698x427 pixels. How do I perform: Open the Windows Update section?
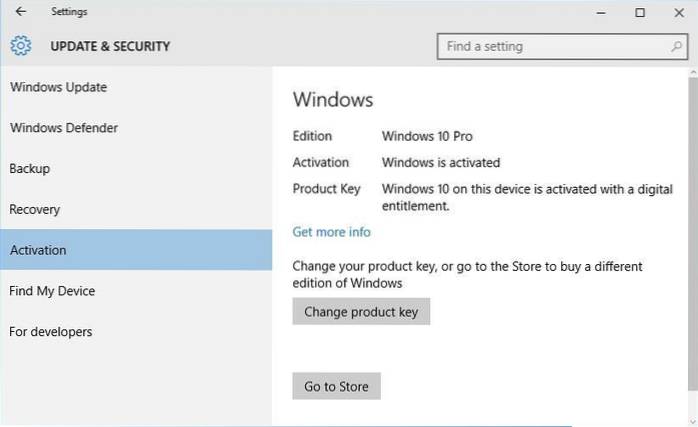point(58,87)
